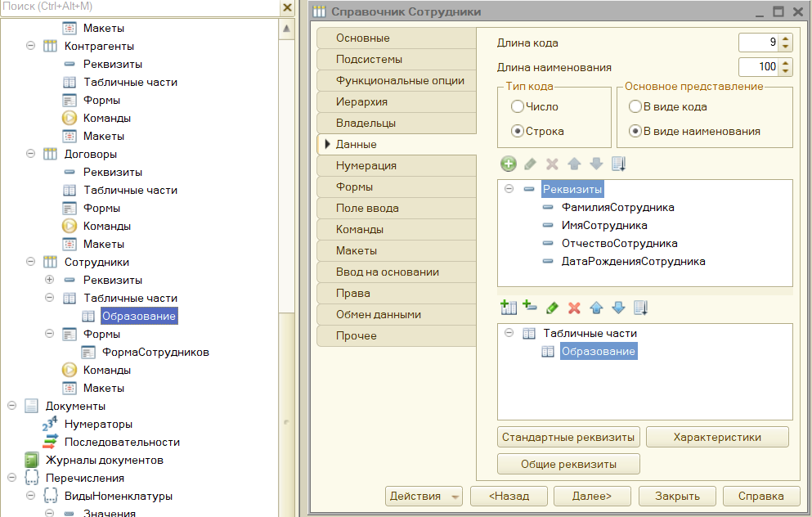Increase Длина кода with stepper up
The height and width of the screenshot is (517, 812).
[786, 38]
